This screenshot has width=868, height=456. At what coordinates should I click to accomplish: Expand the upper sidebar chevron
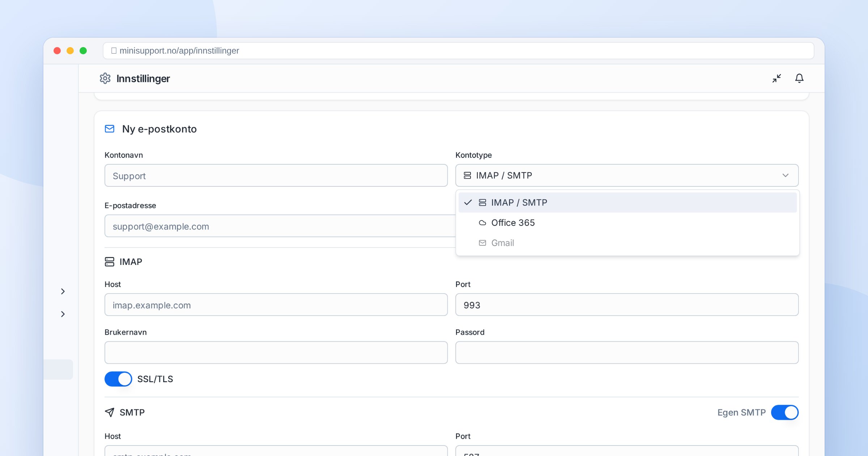pyautogui.click(x=63, y=291)
